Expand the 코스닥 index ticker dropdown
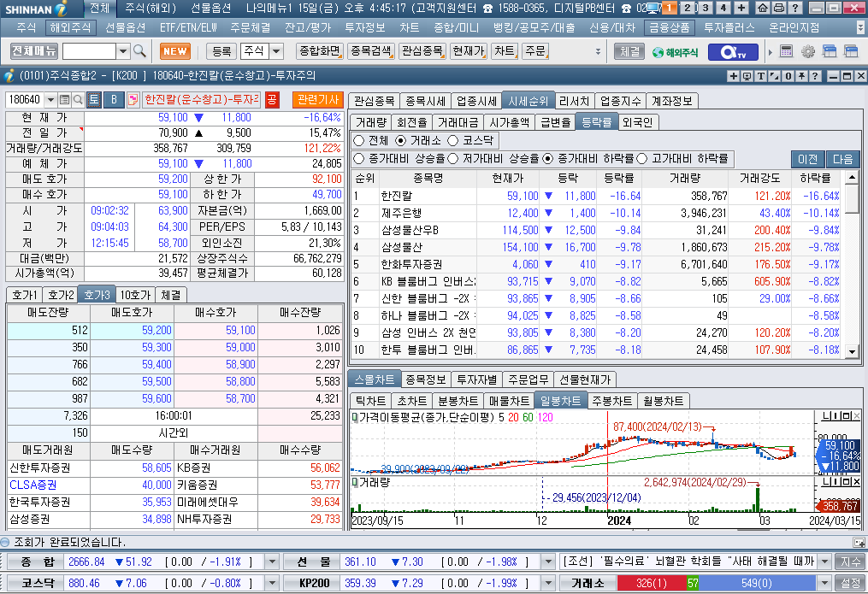This screenshot has height=594, width=868. coord(272,583)
